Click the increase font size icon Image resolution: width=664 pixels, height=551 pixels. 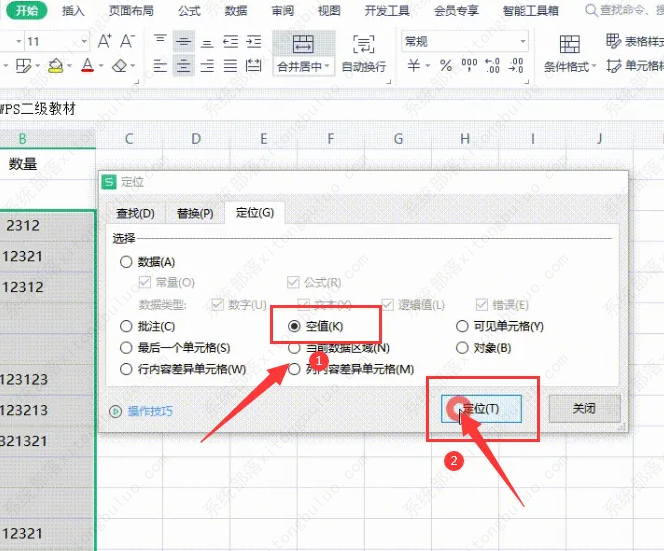click(102, 42)
